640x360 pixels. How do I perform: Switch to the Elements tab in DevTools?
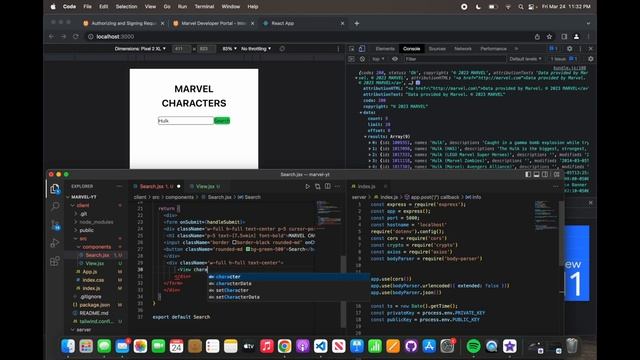tap(384, 49)
